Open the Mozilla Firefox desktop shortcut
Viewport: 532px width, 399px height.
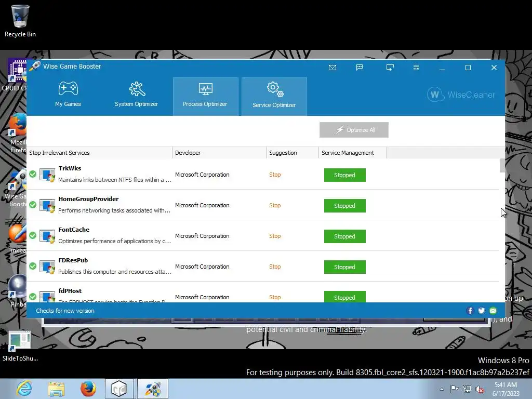click(x=16, y=133)
